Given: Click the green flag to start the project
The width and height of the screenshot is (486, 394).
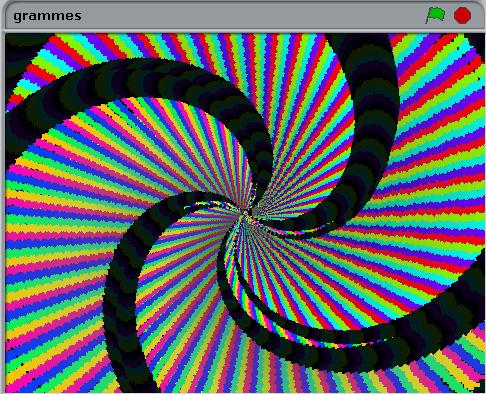Looking at the screenshot, I should coord(435,15).
